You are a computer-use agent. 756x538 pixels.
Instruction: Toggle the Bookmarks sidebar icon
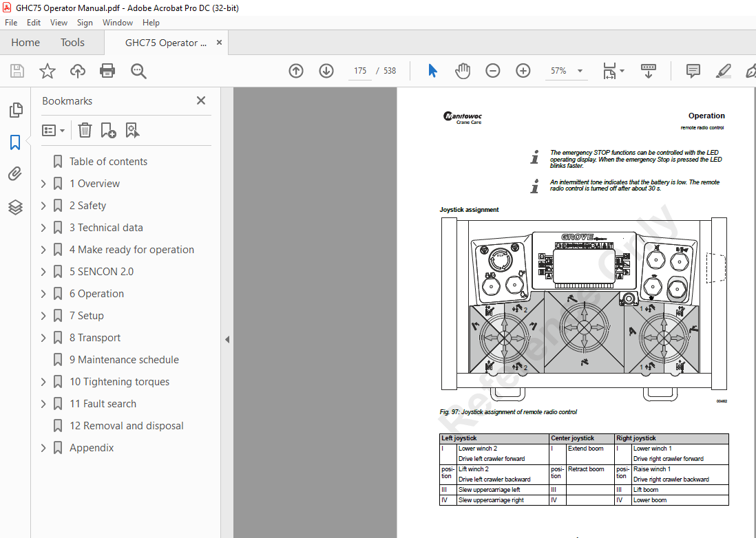click(x=15, y=142)
